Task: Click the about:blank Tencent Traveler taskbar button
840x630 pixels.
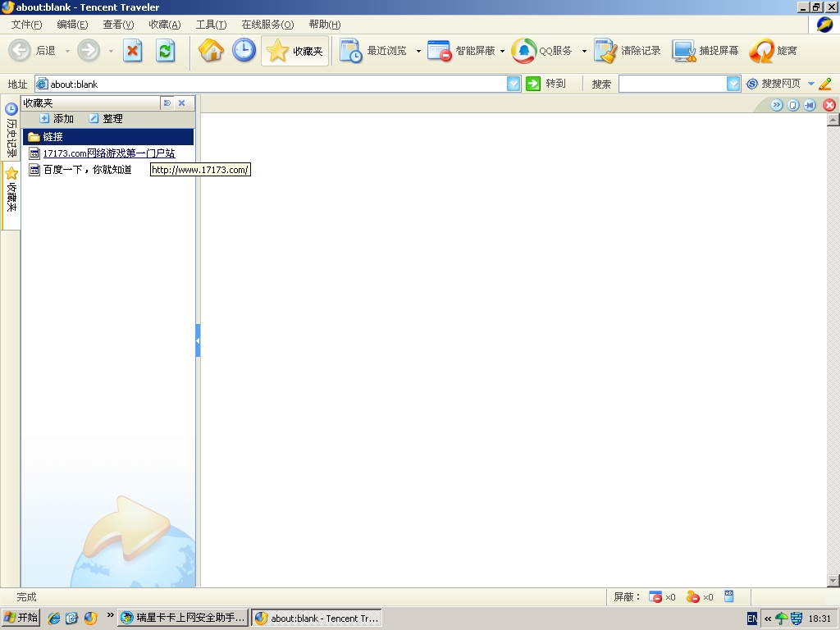Action: tap(317, 618)
